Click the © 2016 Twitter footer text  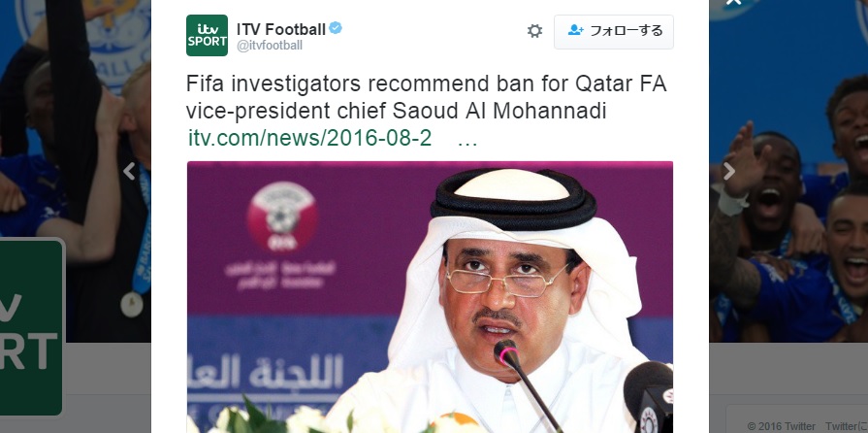click(781, 426)
